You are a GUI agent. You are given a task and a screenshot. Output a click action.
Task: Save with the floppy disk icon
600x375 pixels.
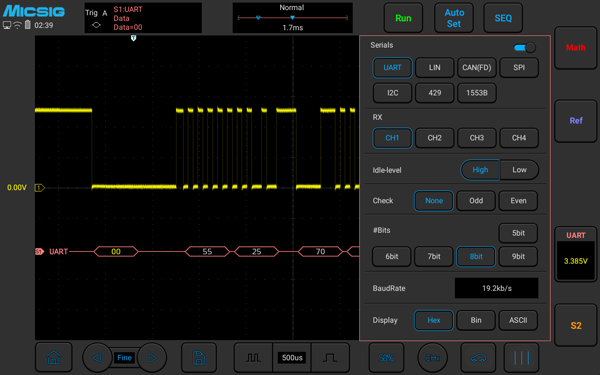[199, 358]
